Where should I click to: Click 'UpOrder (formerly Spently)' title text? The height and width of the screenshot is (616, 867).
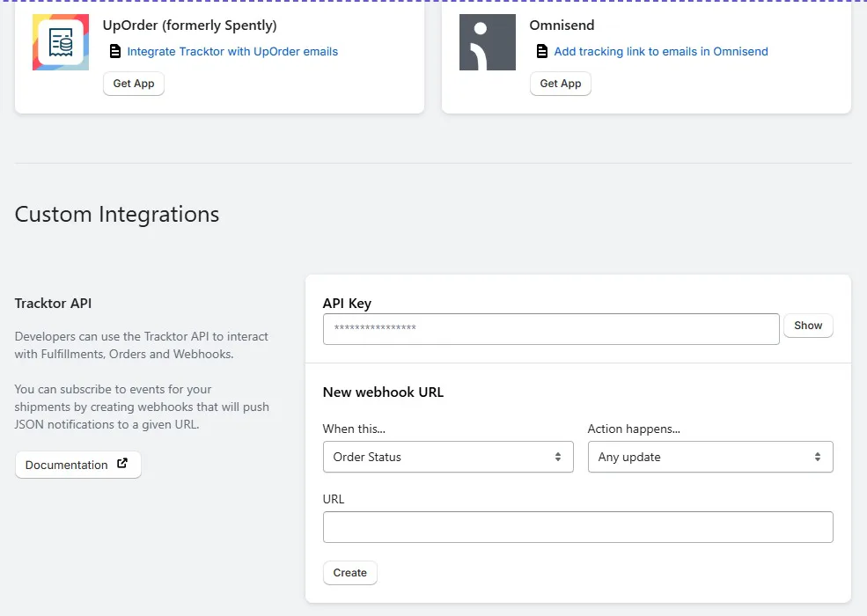click(189, 26)
